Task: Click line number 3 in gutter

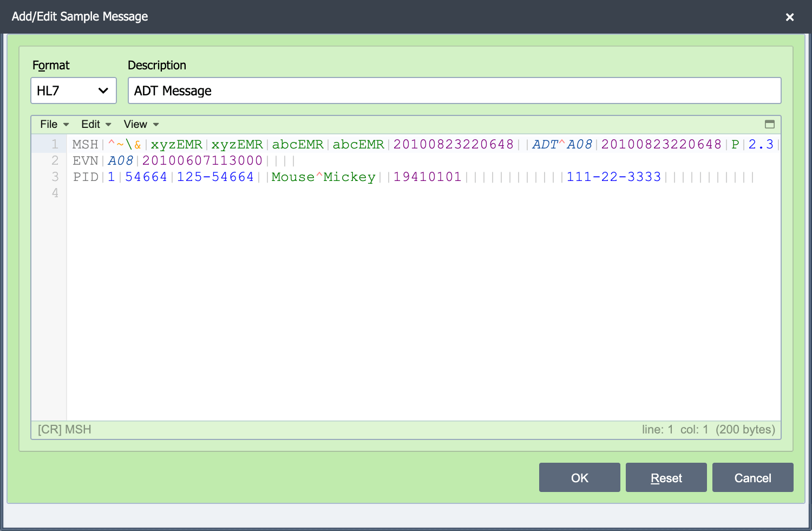Action: (x=55, y=177)
